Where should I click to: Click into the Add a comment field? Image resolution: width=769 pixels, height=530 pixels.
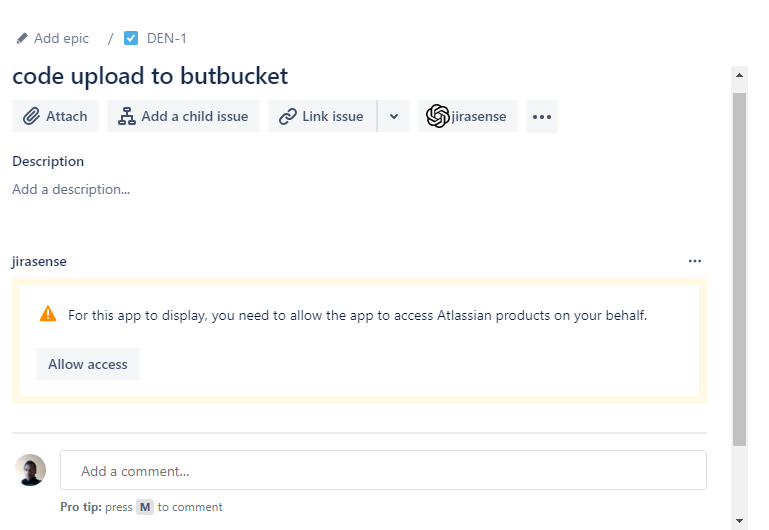click(x=383, y=470)
